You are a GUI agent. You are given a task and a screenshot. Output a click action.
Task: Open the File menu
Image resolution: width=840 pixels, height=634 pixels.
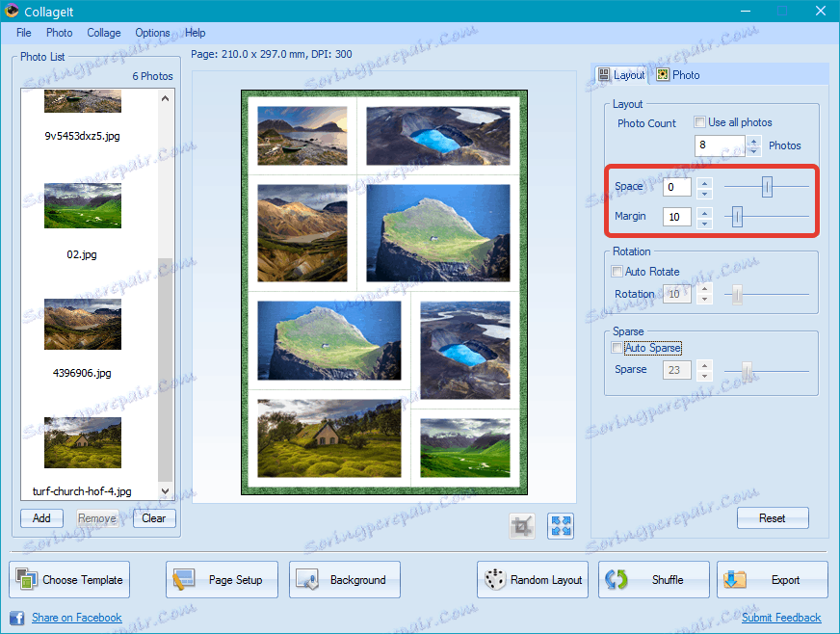[x=23, y=33]
